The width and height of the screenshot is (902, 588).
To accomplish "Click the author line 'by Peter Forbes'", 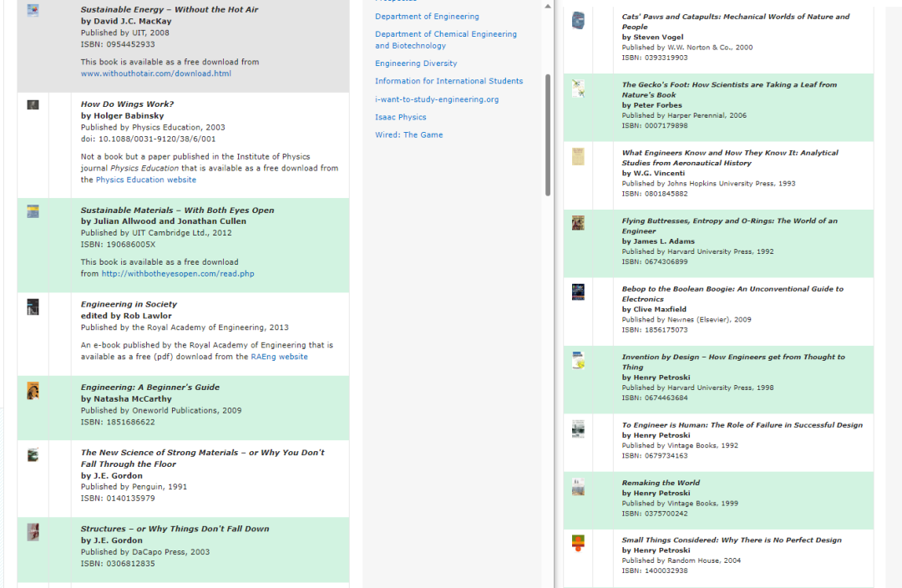I will coord(651,105).
